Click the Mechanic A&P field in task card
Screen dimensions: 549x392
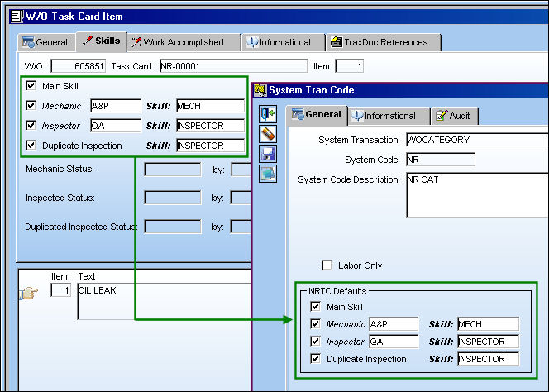(116, 106)
